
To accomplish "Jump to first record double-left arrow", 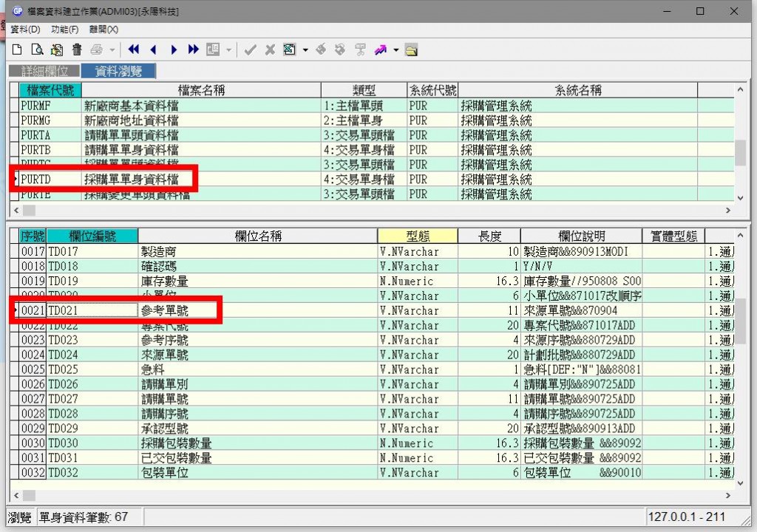I will [134, 50].
